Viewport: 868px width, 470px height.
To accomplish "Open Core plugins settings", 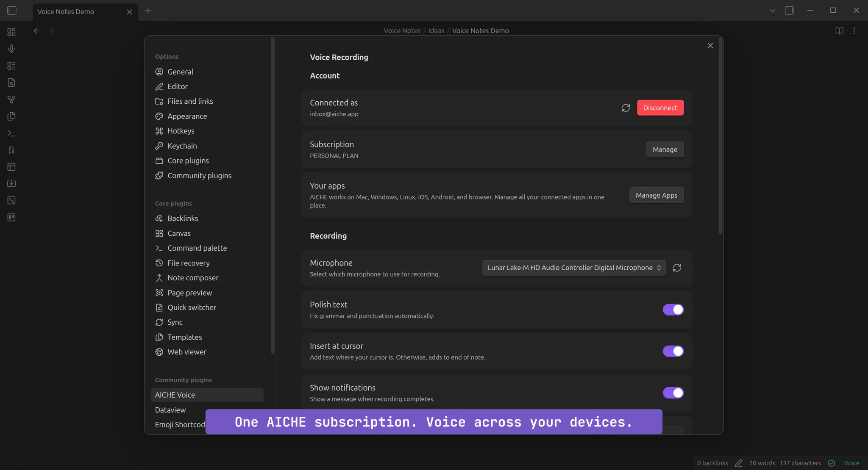I will [207, 160].
